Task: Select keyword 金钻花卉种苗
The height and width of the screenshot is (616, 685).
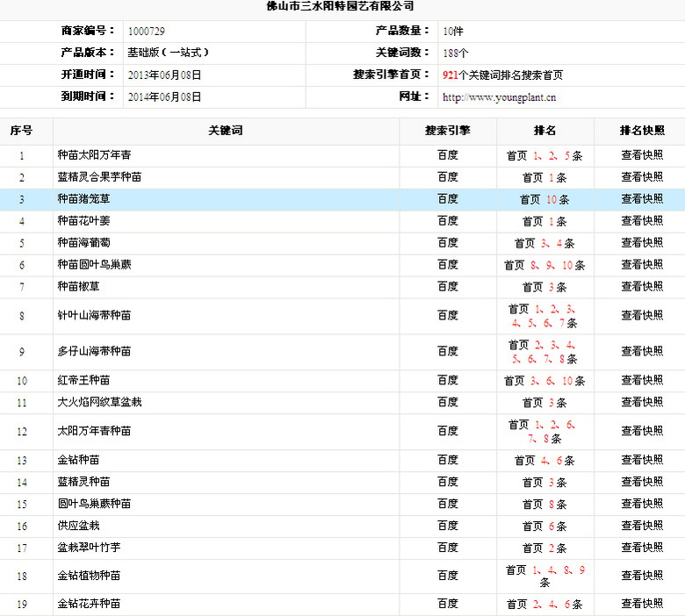Action: pos(89,604)
